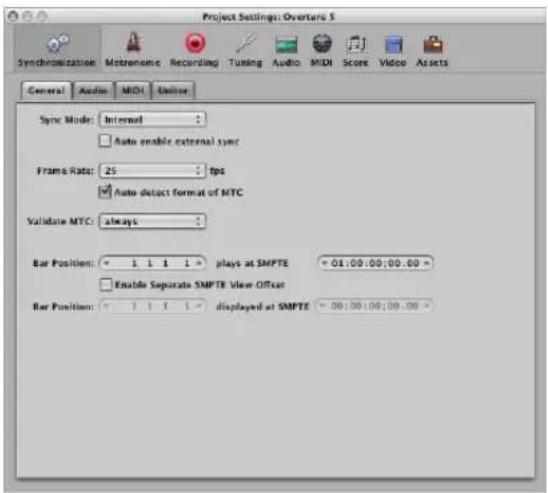Click the Bar Position field for plays at SMPTE
Viewport: 548px width, 493px height.
point(153,263)
